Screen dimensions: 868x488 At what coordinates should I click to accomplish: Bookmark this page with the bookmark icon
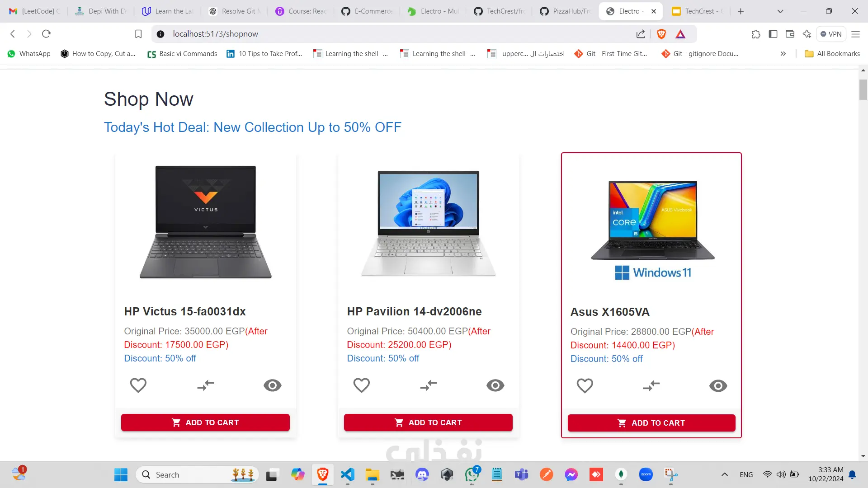(138, 34)
